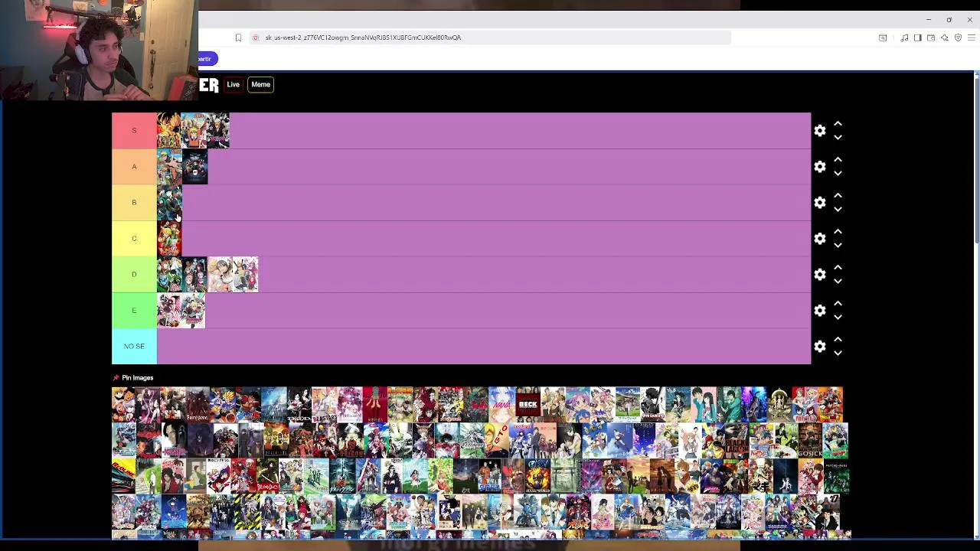Click the cyan NO SE tier label

pos(134,347)
